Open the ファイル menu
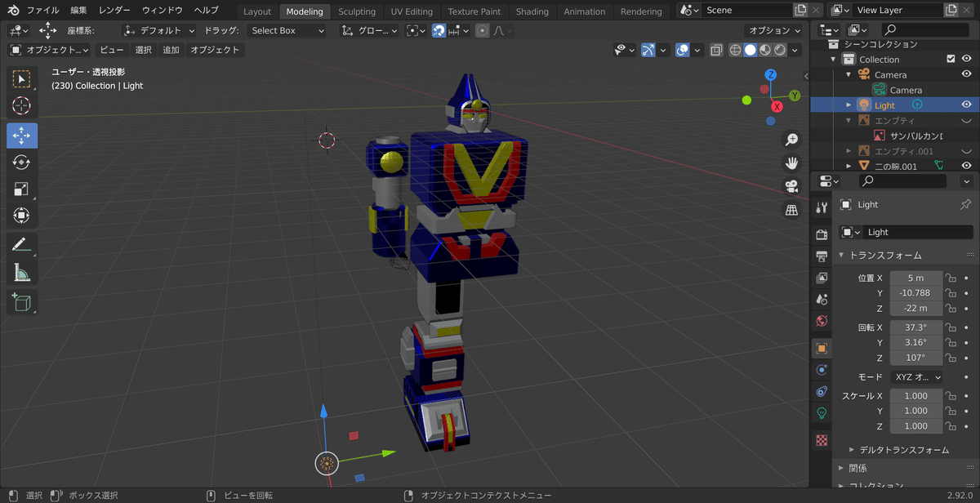980x503 pixels. click(43, 11)
